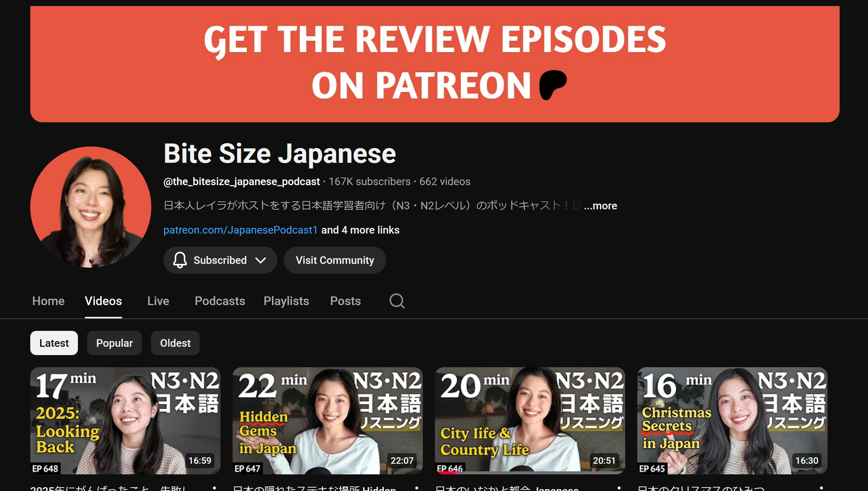The image size is (868, 491).
Task: Expand the 'and 4 more links' list
Action: coord(360,230)
